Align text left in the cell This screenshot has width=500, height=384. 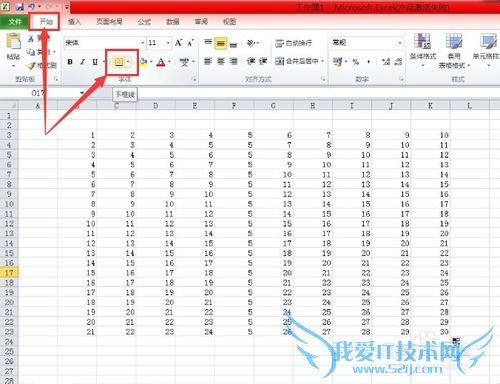tap(208, 61)
